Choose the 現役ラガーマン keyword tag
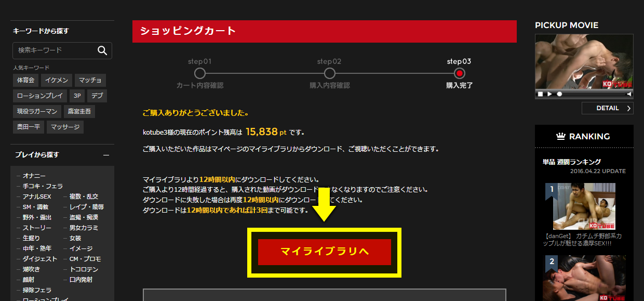 pyautogui.click(x=36, y=111)
